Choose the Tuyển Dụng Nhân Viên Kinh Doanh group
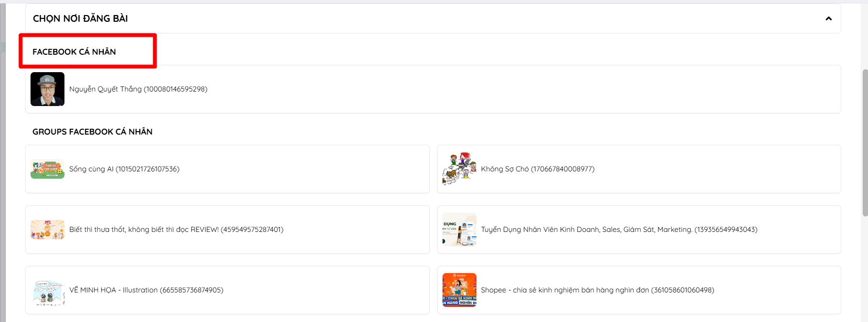The image size is (868, 322). 619,230
